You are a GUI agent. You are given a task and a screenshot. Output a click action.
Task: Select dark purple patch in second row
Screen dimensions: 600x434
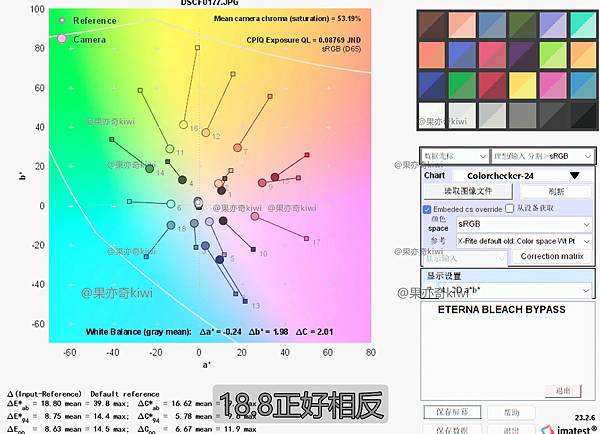523,55
